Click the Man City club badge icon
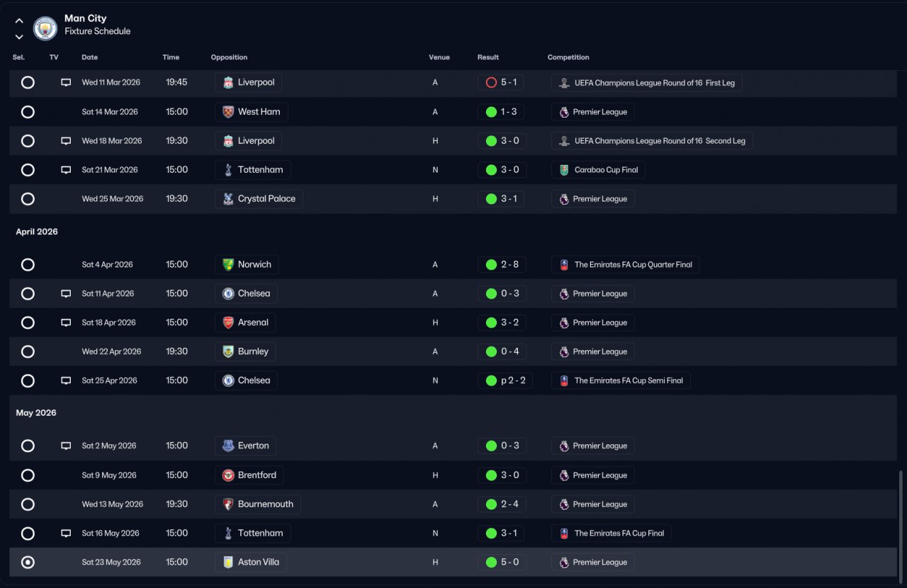Image resolution: width=907 pixels, height=588 pixels. tap(45, 28)
